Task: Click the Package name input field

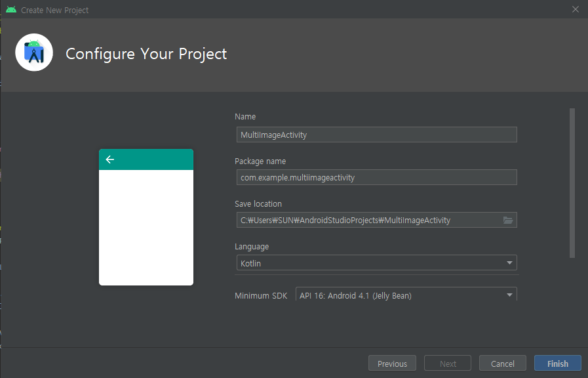Action: [x=376, y=177]
